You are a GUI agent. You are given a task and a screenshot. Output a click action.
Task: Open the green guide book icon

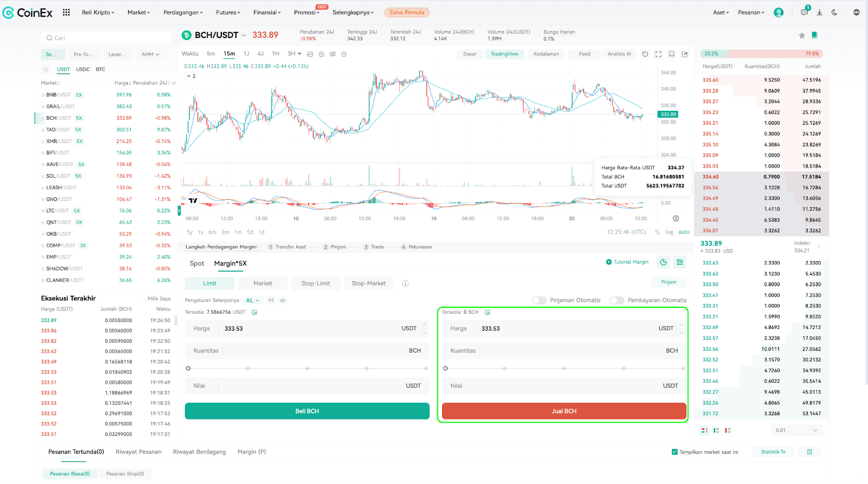pos(814,35)
